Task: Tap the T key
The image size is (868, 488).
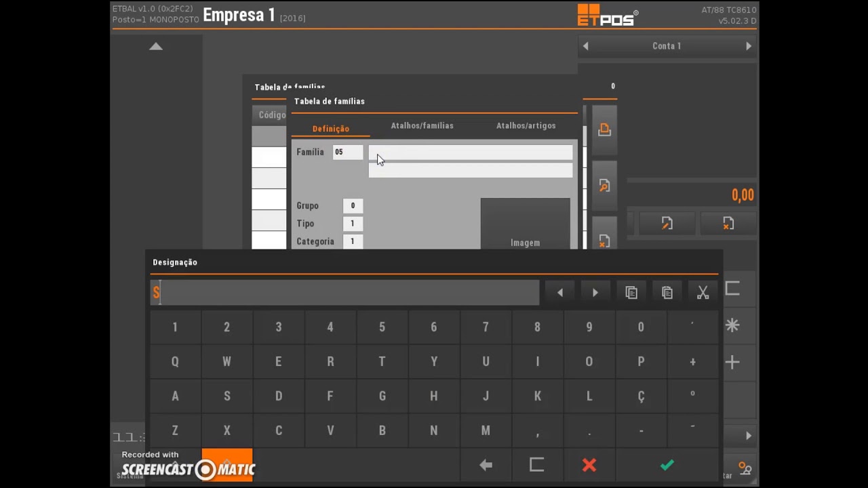Action: (382, 362)
